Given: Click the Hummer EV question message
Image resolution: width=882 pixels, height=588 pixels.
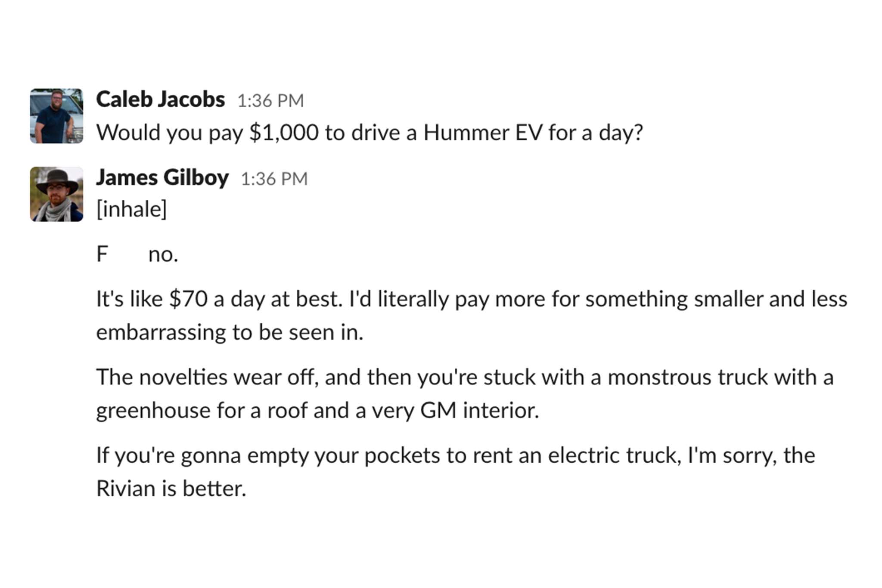Looking at the screenshot, I should [x=369, y=133].
